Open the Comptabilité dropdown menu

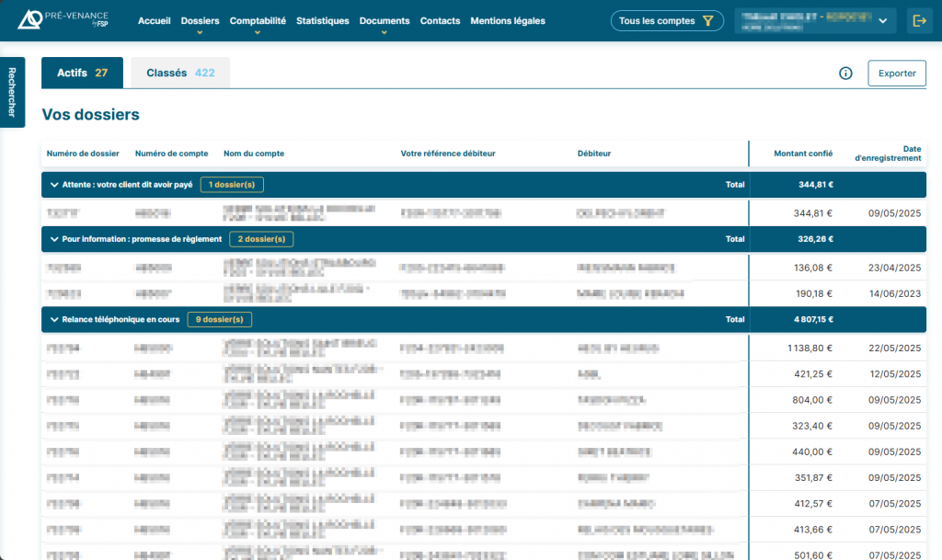(x=258, y=21)
